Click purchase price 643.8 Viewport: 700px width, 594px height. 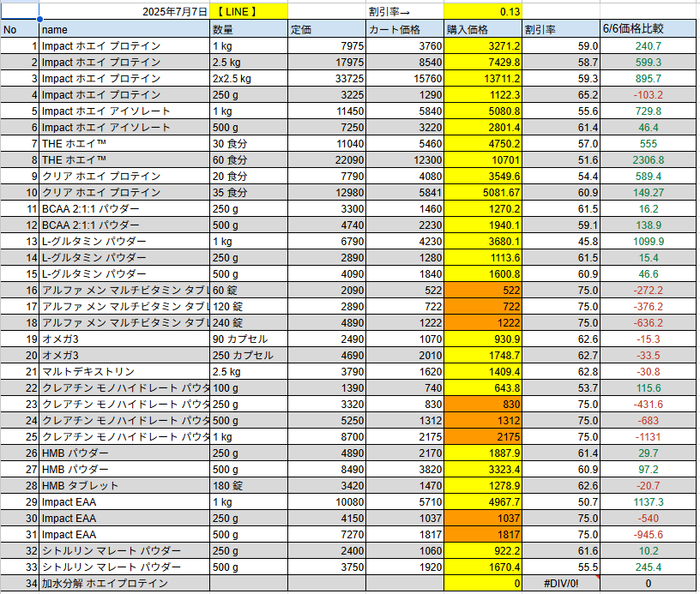(x=483, y=388)
